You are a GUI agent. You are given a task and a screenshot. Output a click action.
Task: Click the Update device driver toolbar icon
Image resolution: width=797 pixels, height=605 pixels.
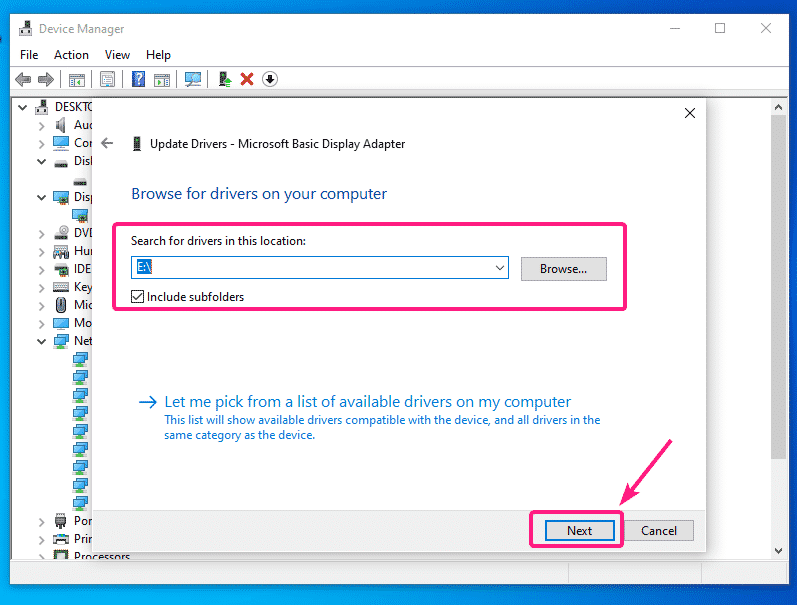(224, 79)
